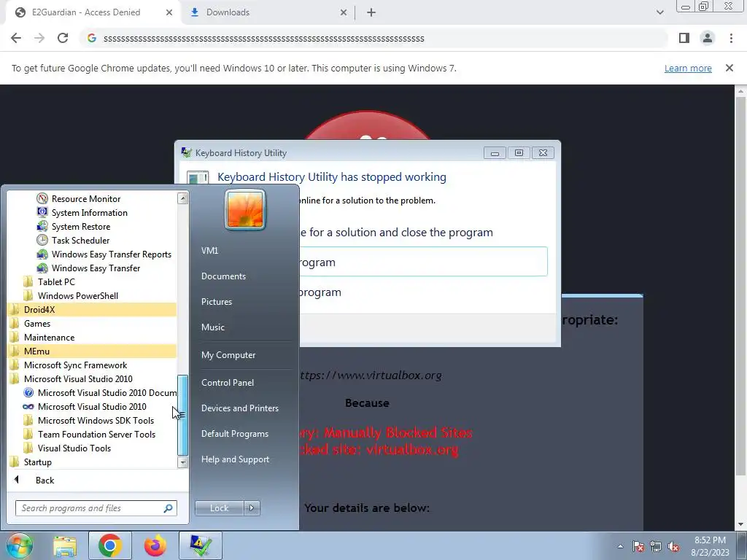747x560 pixels.
Task: Open Firefox from the taskbar
Action: click(155, 546)
